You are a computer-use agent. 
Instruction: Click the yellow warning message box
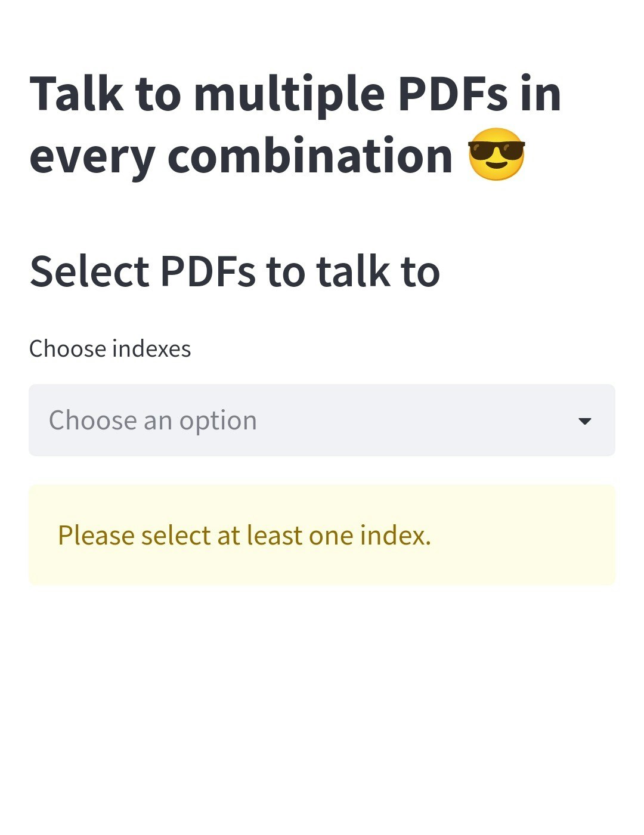click(322, 535)
